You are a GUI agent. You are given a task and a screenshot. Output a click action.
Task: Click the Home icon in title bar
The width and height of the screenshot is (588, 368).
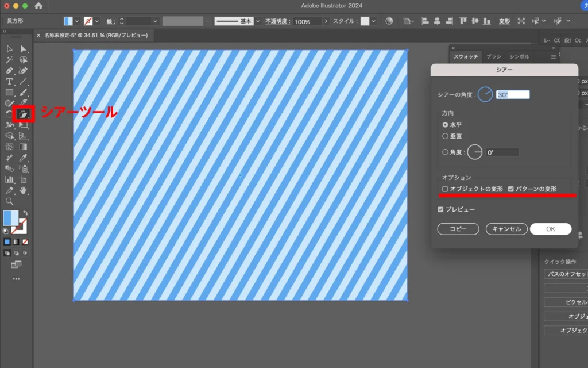[38, 6]
